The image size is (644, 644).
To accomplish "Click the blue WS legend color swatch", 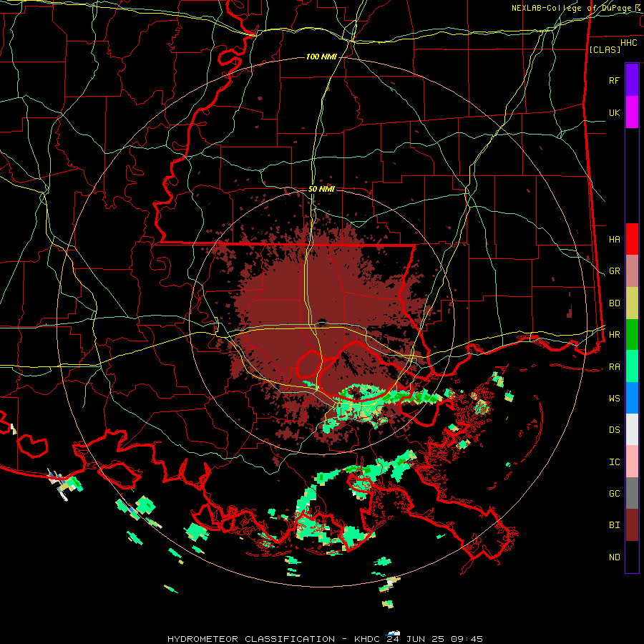I will pyautogui.click(x=632, y=398).
